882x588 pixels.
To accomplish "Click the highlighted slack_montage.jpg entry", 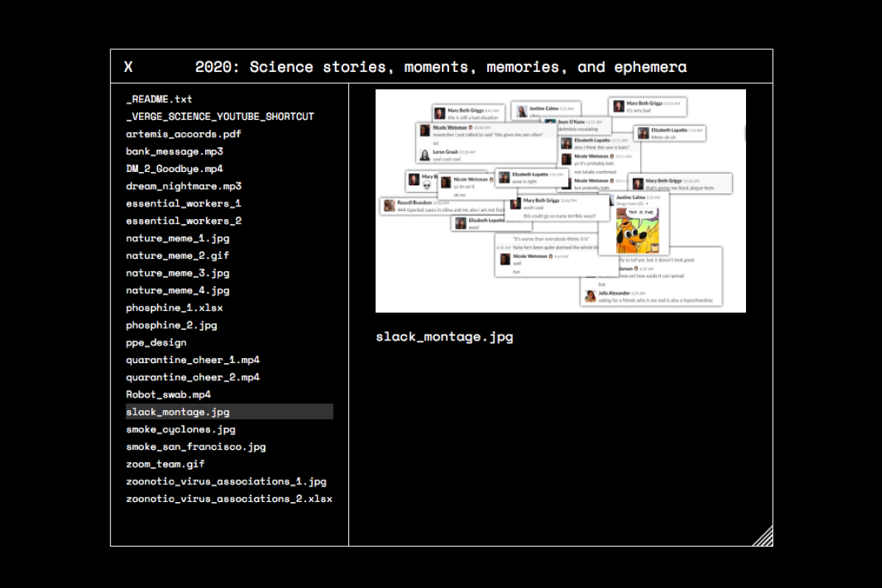I will coord(177,412).
